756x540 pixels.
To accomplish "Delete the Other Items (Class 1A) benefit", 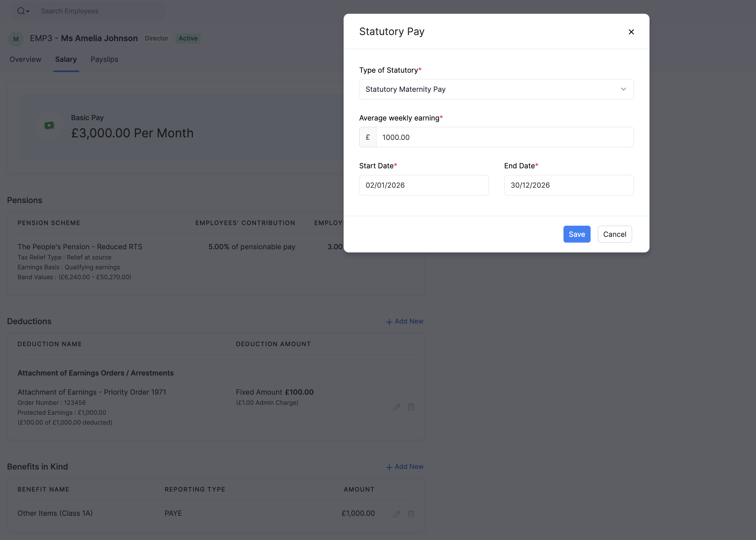I will [411, 514].
